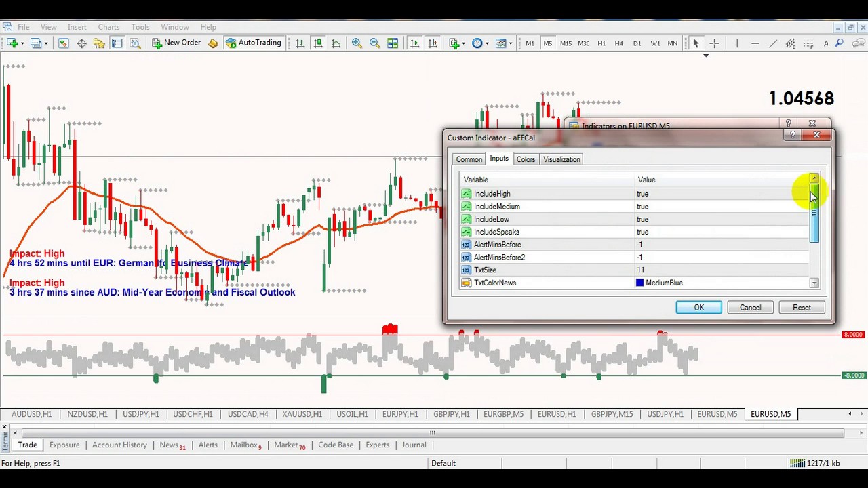
Task: Confirm dialog with OK
Action: click(x=698, y=308)
